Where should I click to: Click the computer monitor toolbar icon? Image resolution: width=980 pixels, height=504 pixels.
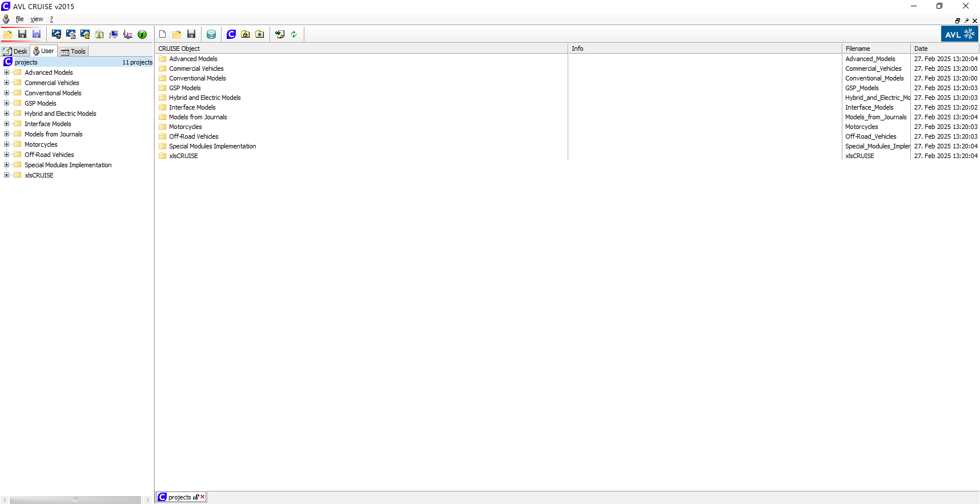(114, 35)
